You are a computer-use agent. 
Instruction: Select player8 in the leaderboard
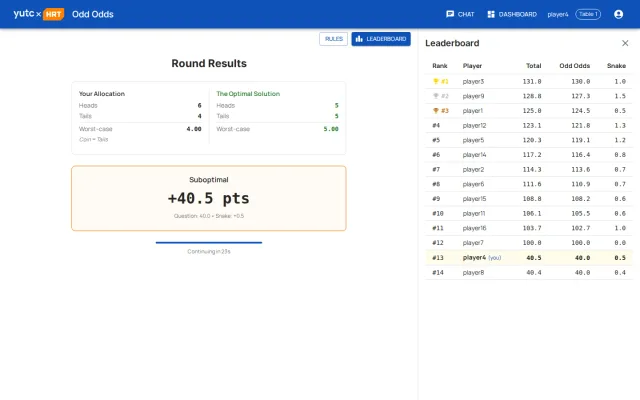click(473, 273)
